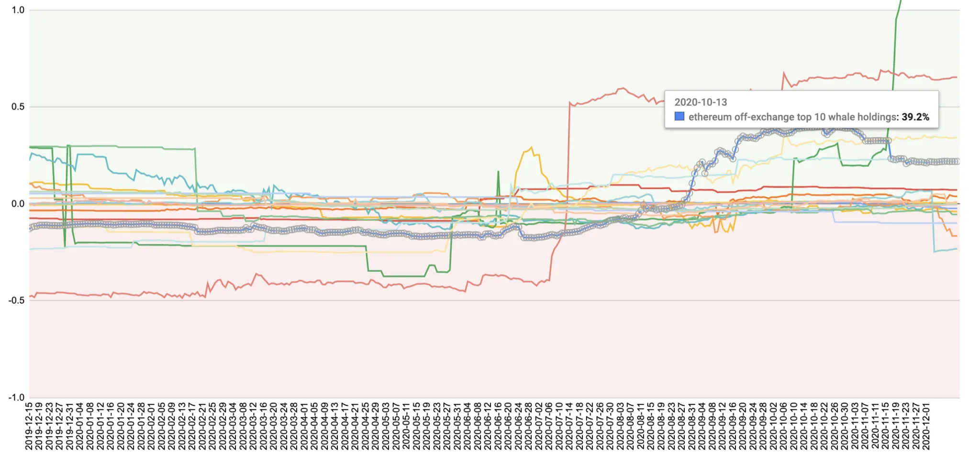Click the 2020-07-02 x-axis date label
Screen dimensions: 980x460
coord(538,426)
